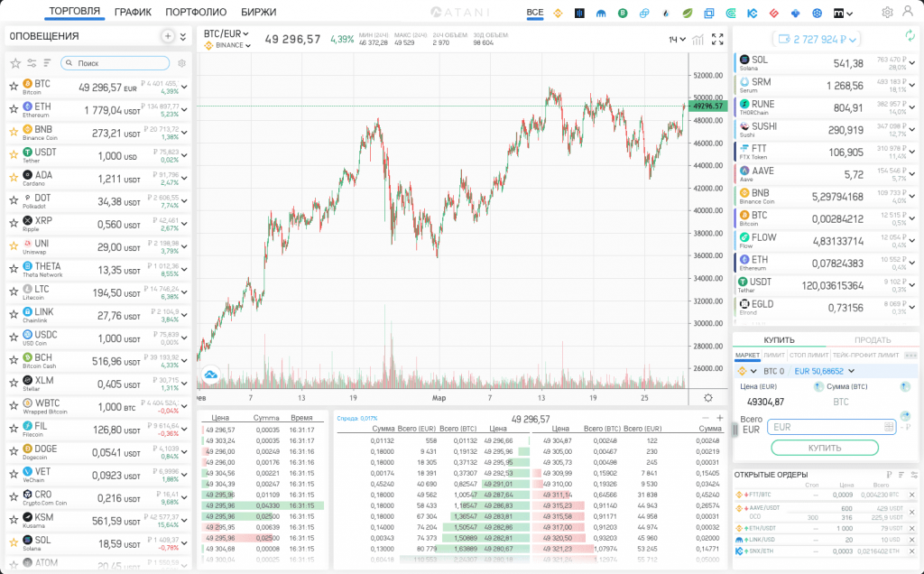Screen dimensions: 924x574
Task: Expand the BTC row chevron in watchlist
Action: 184,88
